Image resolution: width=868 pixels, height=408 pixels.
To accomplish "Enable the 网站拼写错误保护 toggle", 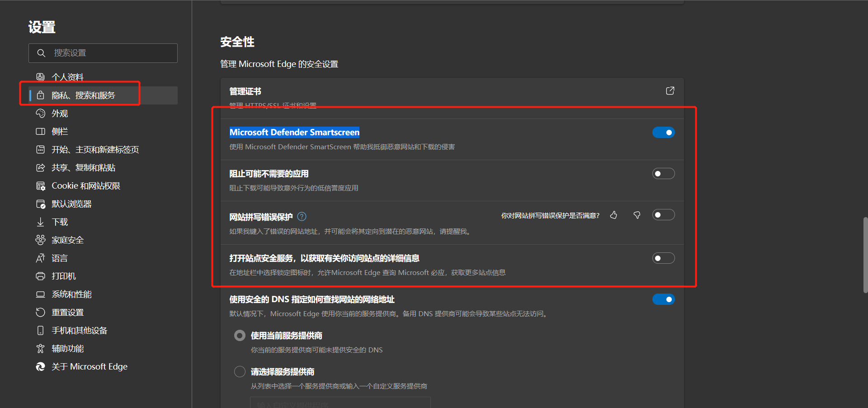I will pyautogui.click(x=663, y=215).
